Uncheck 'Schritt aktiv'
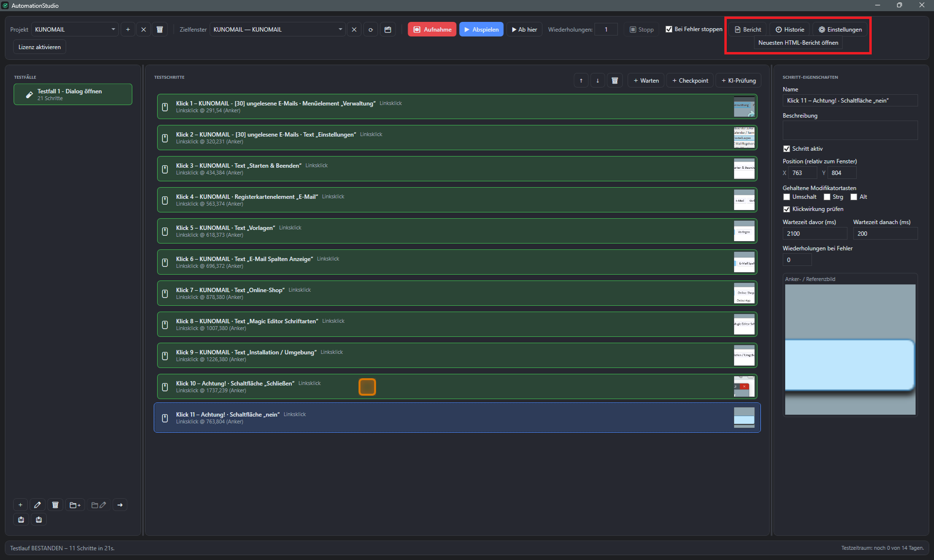The image size is (934, 560). coord(787,149)
